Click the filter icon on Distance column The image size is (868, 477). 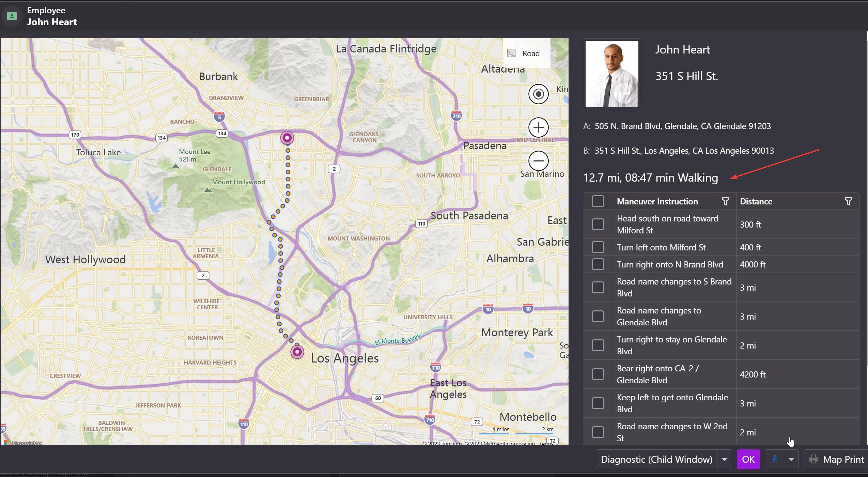click(848, 201)
